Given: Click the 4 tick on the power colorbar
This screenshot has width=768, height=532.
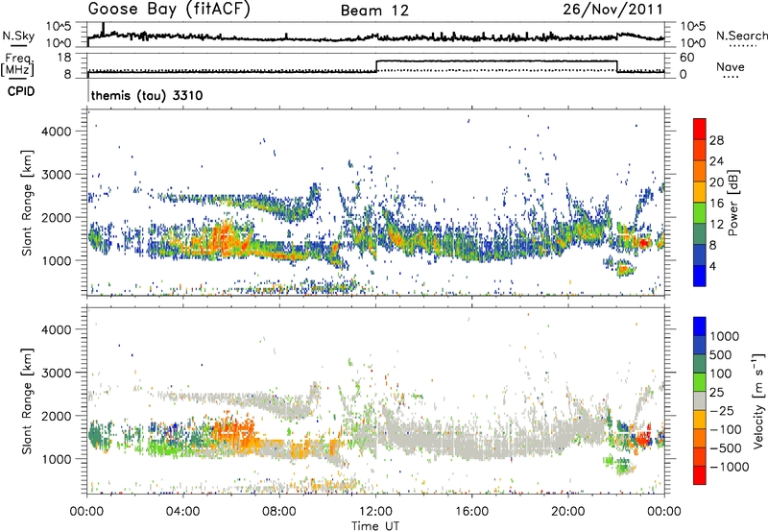Looking at the screenshot, I should click(x=712, y=266).
